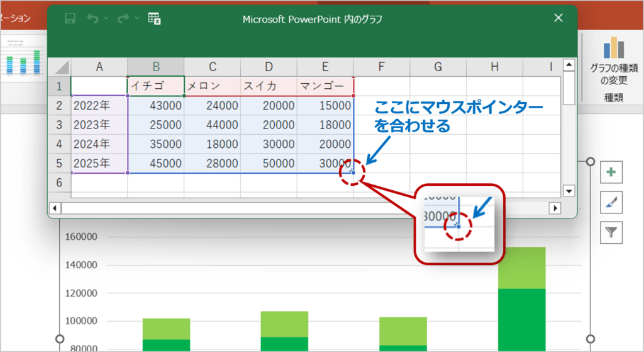The height and width of the screenshot is (352, 644).
Task: Select column B header
Action: tap(156, 67)
